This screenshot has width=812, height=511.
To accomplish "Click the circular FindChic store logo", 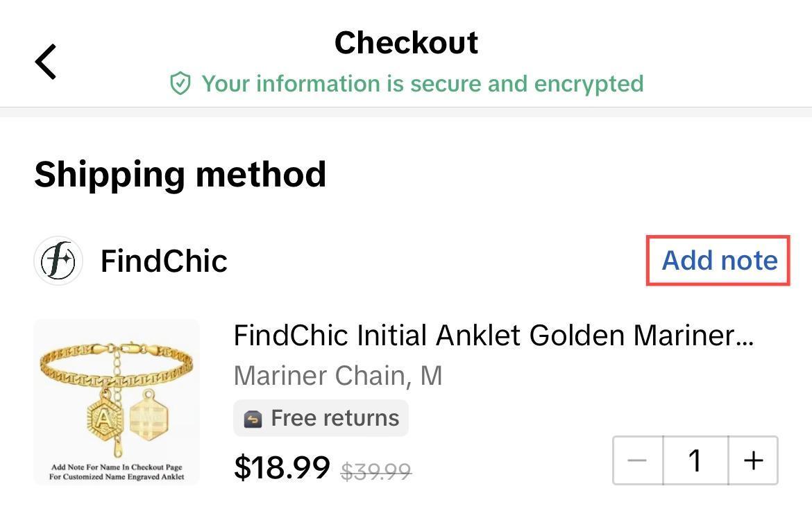I will point(58,261).
